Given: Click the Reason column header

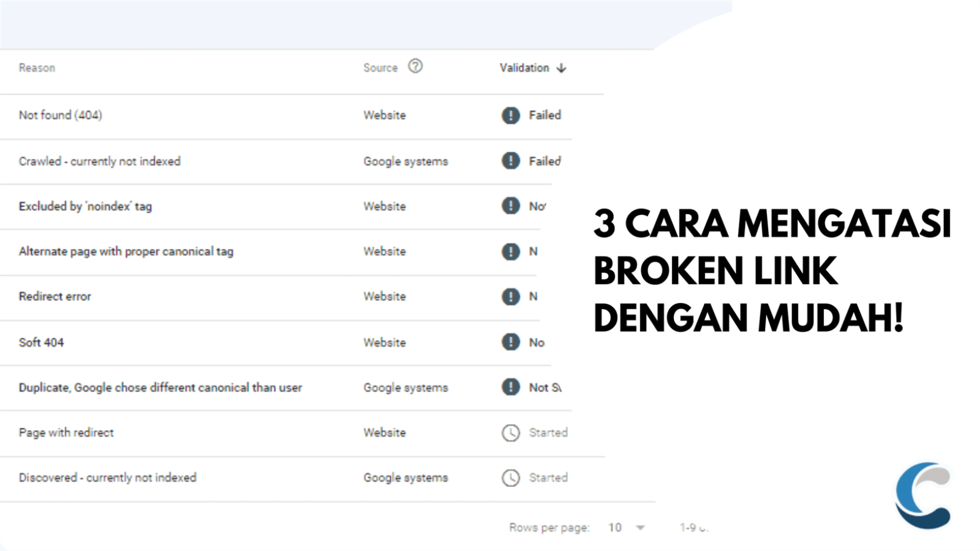Looking at the screenshot, I should tap(37, 68).
